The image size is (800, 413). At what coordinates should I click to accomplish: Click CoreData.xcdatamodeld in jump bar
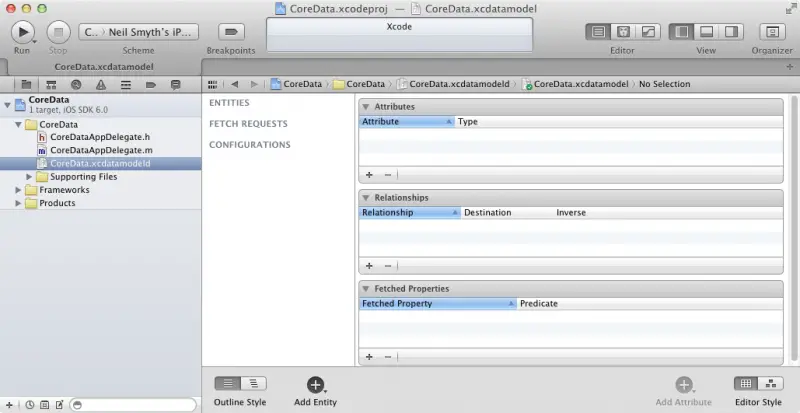453,84
